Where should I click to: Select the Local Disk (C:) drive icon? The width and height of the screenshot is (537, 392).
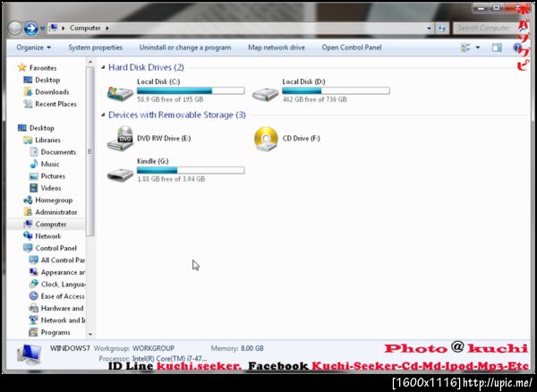(120, 93)
